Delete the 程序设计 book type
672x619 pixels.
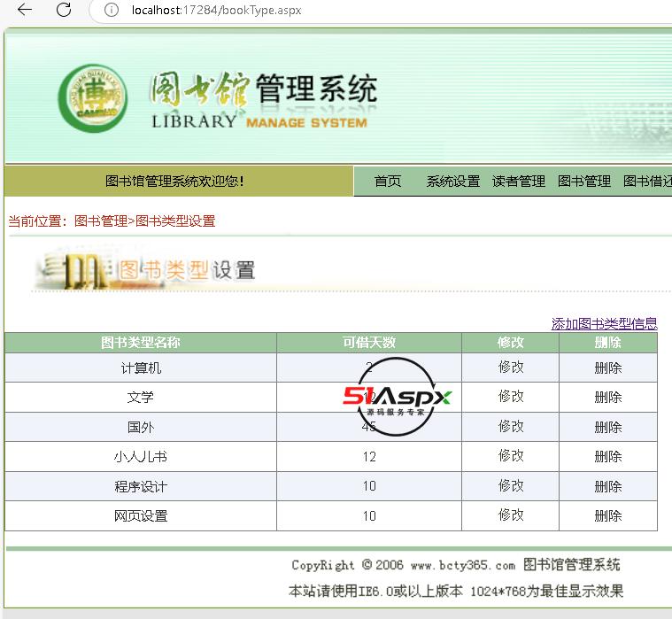click(607, 486)
